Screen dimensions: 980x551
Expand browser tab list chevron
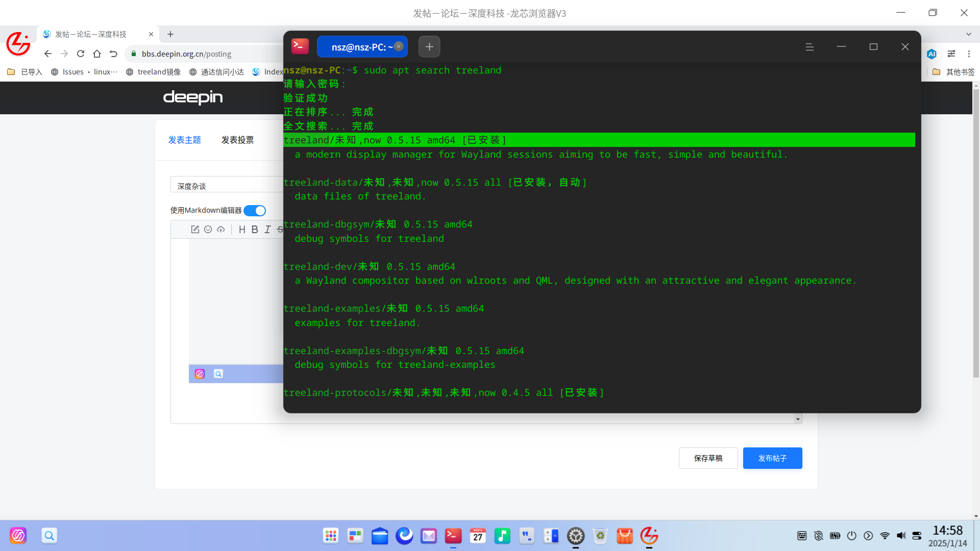pyautogui.click(x=969, y=34)
